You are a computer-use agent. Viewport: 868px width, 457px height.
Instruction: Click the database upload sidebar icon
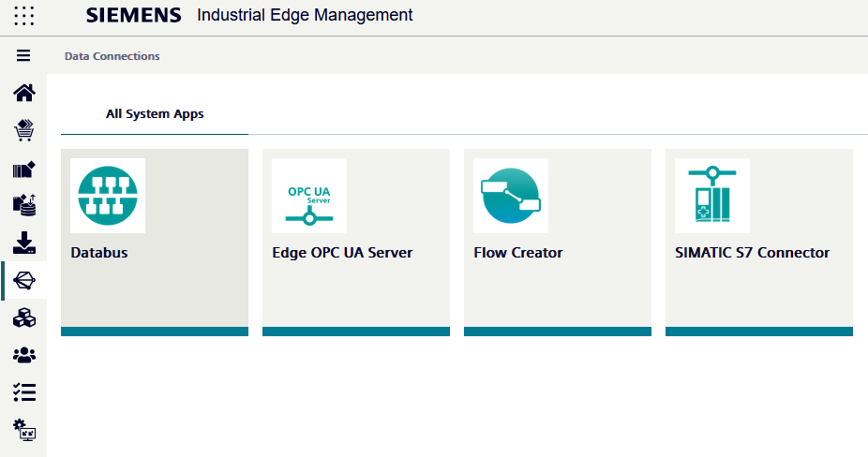[x=24, y=204]
